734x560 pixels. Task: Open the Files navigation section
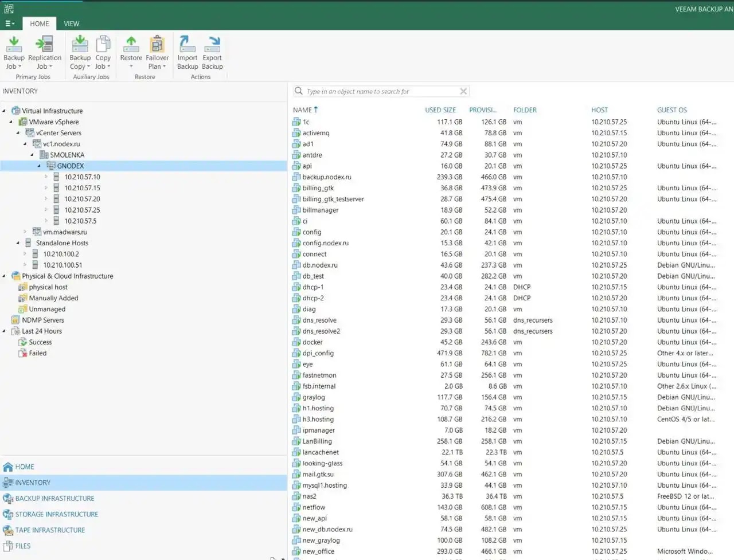[x=23, y=546]
